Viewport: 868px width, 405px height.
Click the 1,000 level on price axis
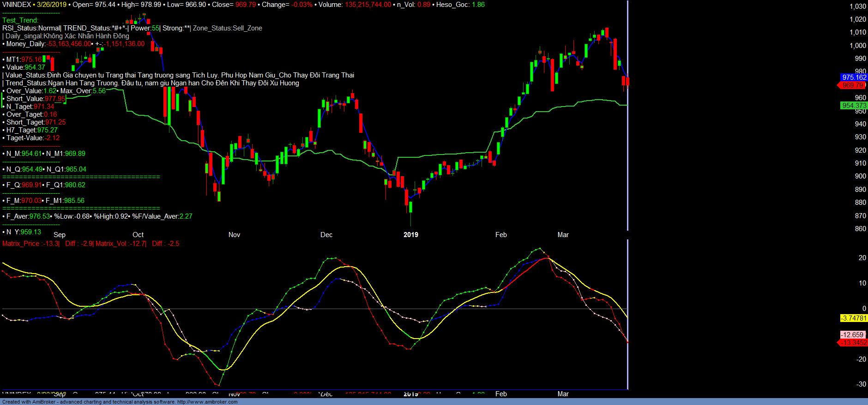tap(858, 46)
